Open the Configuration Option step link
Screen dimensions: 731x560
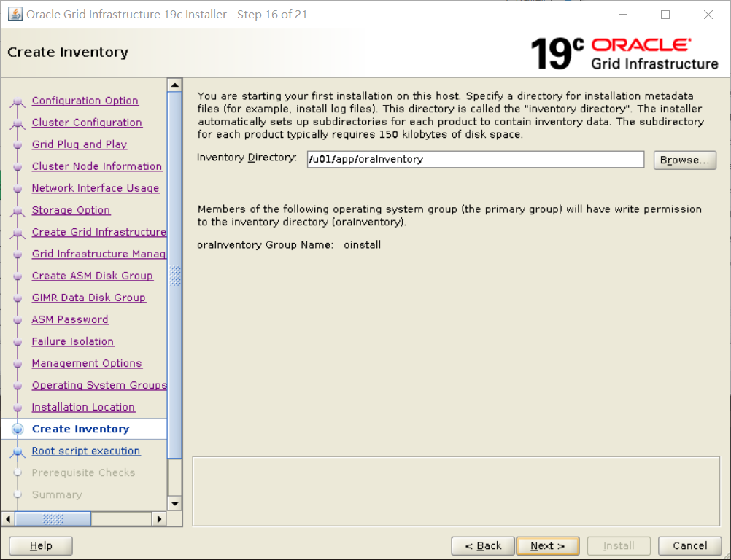point(85,101)
